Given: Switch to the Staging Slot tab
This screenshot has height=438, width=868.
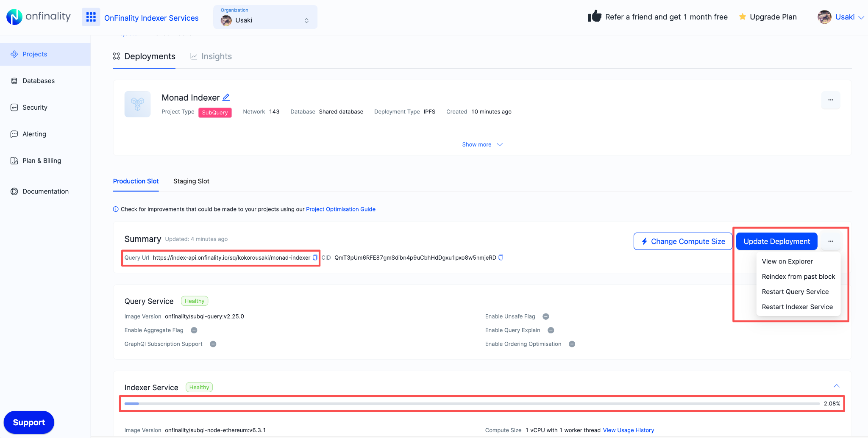Looking at the screenshot, I should tap(191, 181).
